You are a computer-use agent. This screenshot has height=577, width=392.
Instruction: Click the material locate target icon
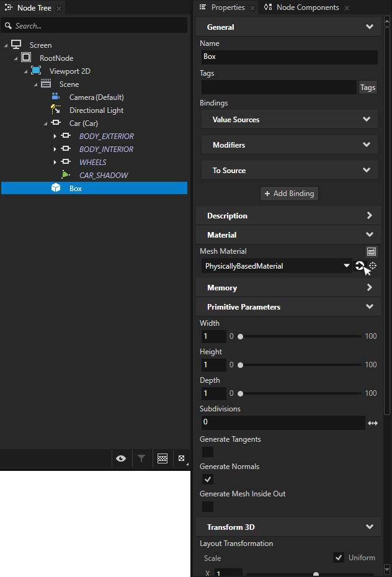[373, 266]
